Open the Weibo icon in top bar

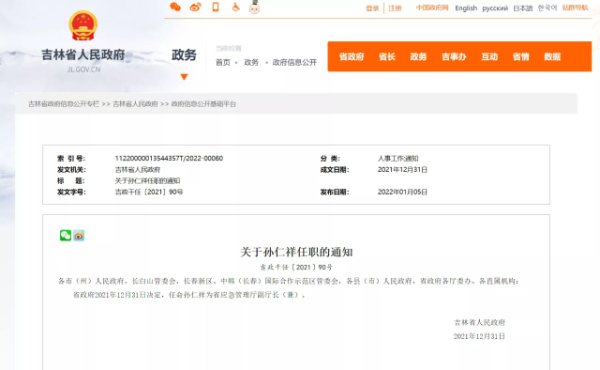click(x=196, y=7)
